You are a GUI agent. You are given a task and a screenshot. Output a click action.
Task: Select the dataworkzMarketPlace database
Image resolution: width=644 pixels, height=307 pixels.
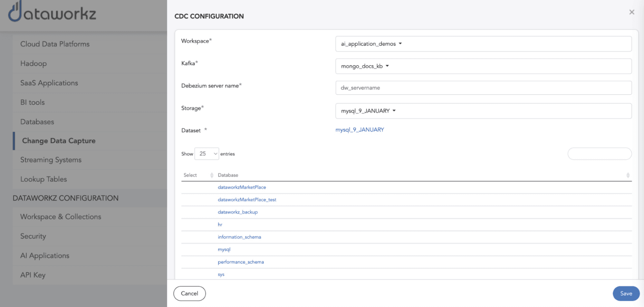point(242,187)
